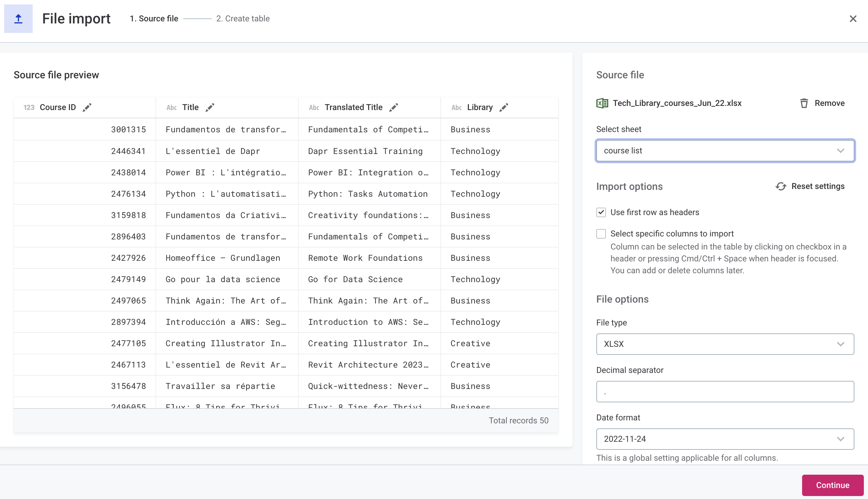Enable Select specific columns to import
This screenshot has width=868, height=499.
[601, 233]
